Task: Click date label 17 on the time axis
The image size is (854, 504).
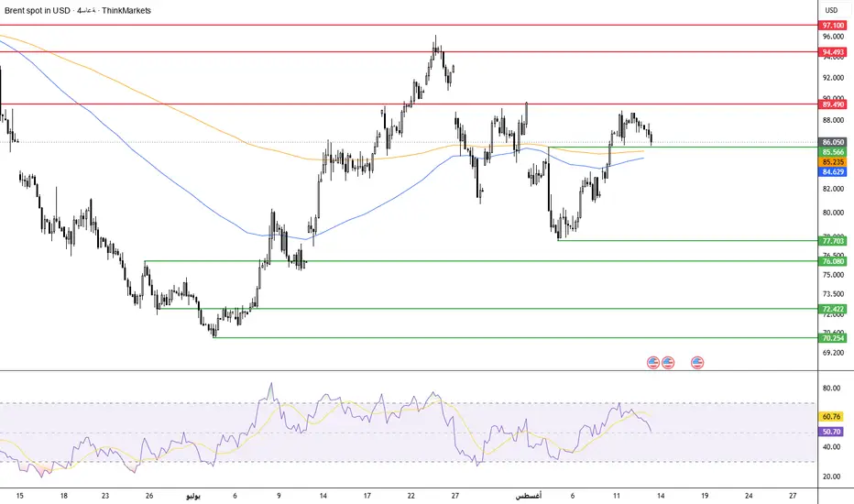Action: [367, 496]
